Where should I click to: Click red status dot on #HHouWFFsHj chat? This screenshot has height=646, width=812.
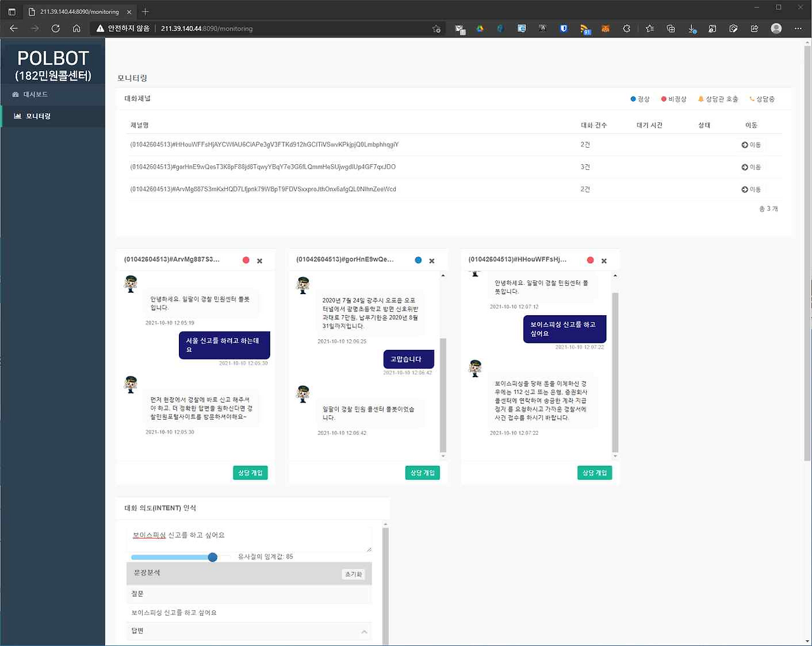591,260
